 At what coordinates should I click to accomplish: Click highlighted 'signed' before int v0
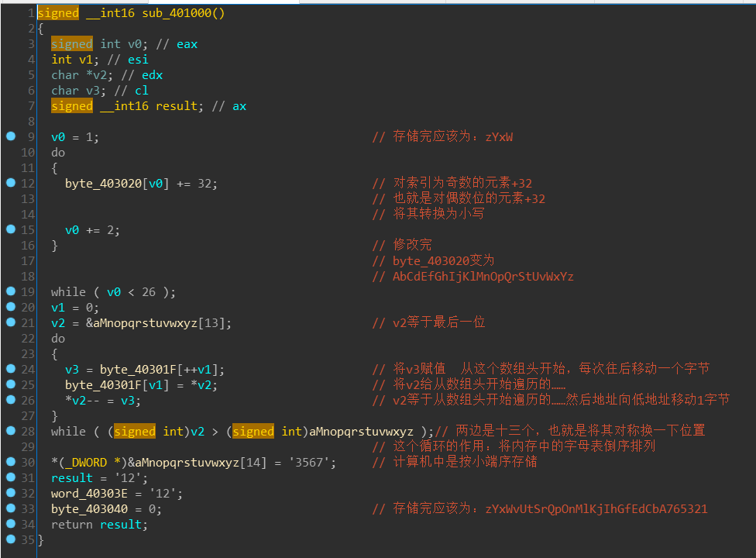pos(72,44)
